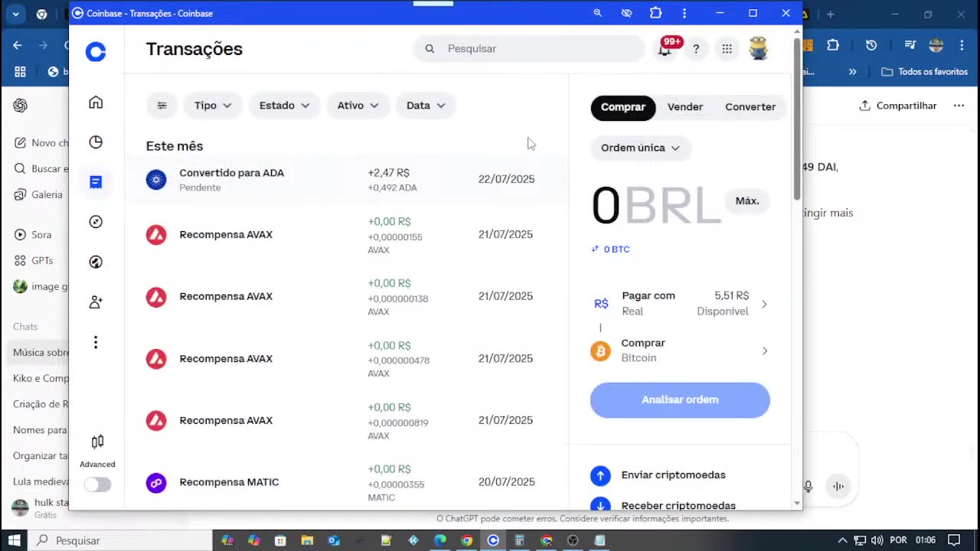Screen dimensions: 980x551
Task: Open Recompensa AVAX +0,00000155 transaction
Action: [347, 235]
